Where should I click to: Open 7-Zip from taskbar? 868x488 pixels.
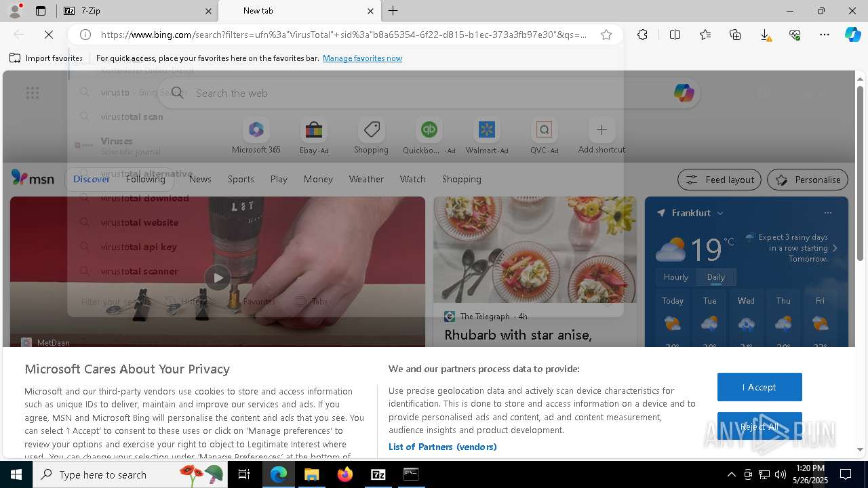pos(378,474)
